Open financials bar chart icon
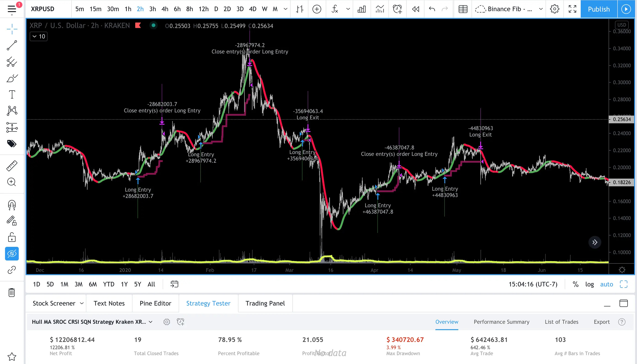The image size is (637, 364). tap(362, 9)
